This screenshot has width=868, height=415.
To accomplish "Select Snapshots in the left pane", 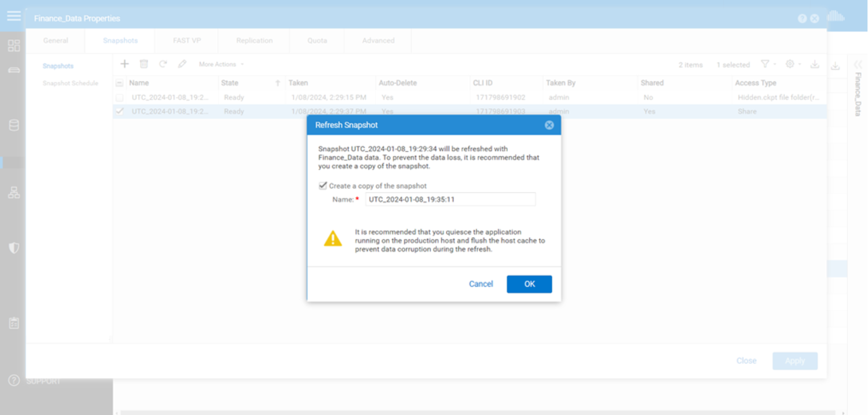I will 58,66.
